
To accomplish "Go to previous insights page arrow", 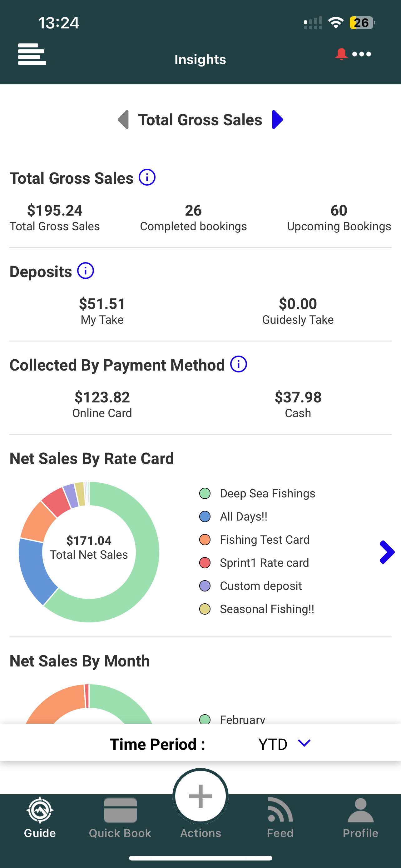I will (123, 120).
